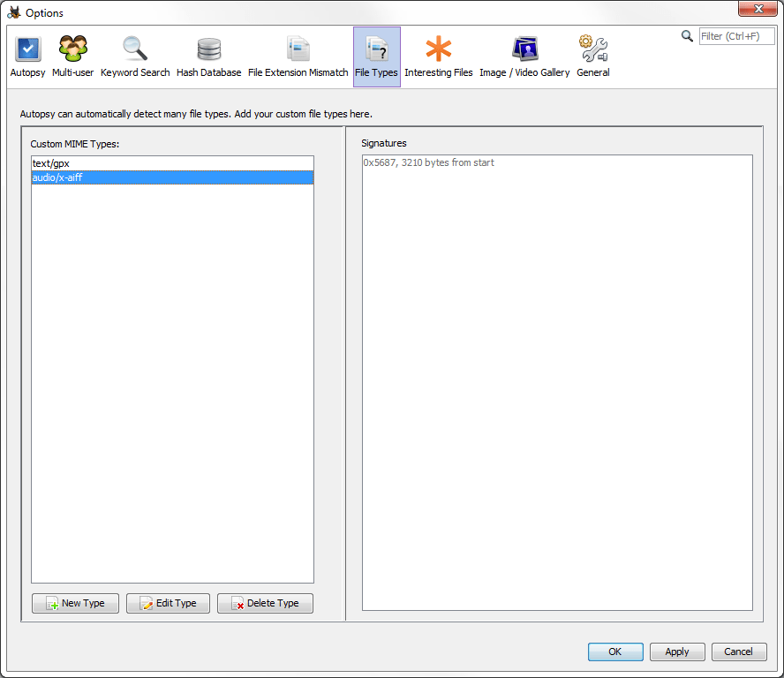Cancel the Options dialog
Image resolution: width=784 pixels, height=678 pixels.
(x=738, y=652)
